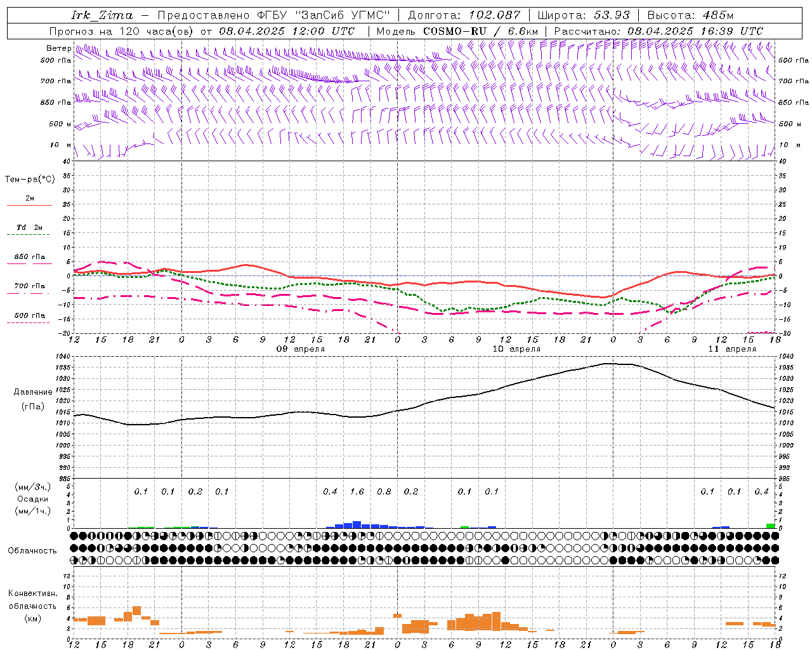The width and height of the screenshot is (812, 650).
Task: Click the 10 апреля date label
Action: tap(516, 349)
